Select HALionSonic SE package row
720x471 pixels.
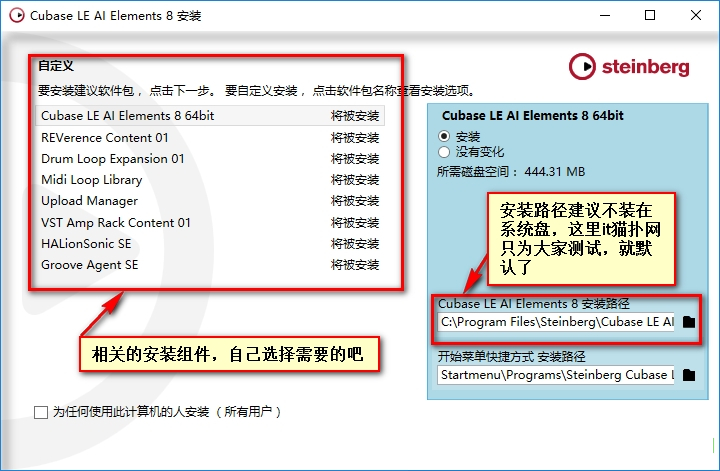[x=210, y=244]
